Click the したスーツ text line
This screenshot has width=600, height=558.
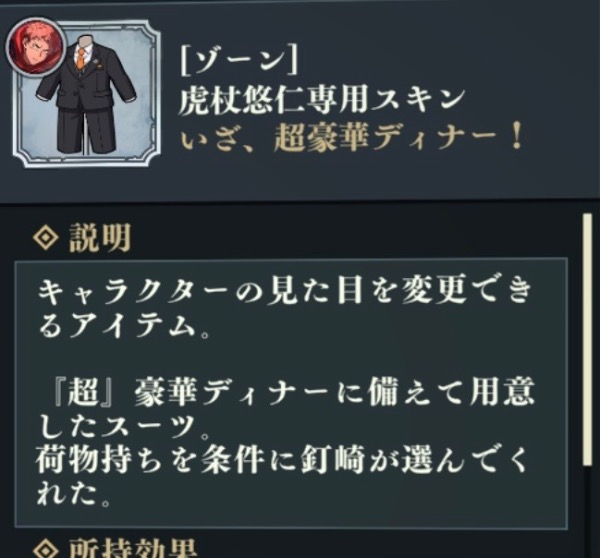(124, 426)
